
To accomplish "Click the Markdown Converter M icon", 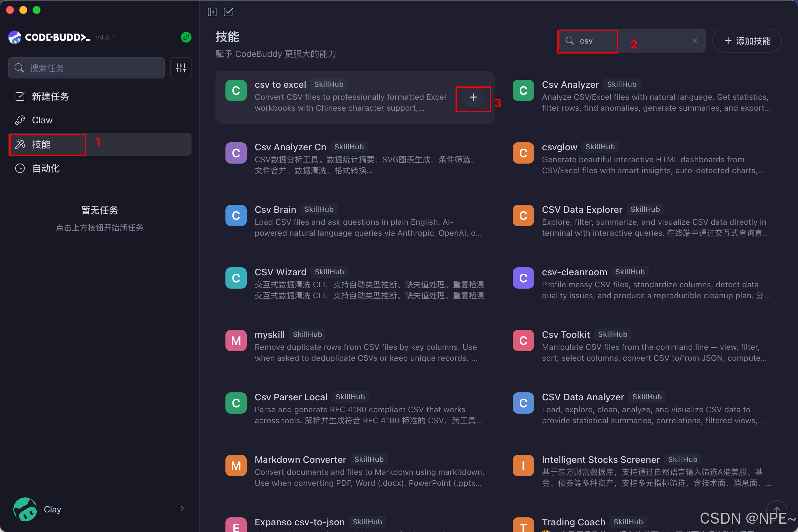I will pyautogui.click(x=236, y=465).
